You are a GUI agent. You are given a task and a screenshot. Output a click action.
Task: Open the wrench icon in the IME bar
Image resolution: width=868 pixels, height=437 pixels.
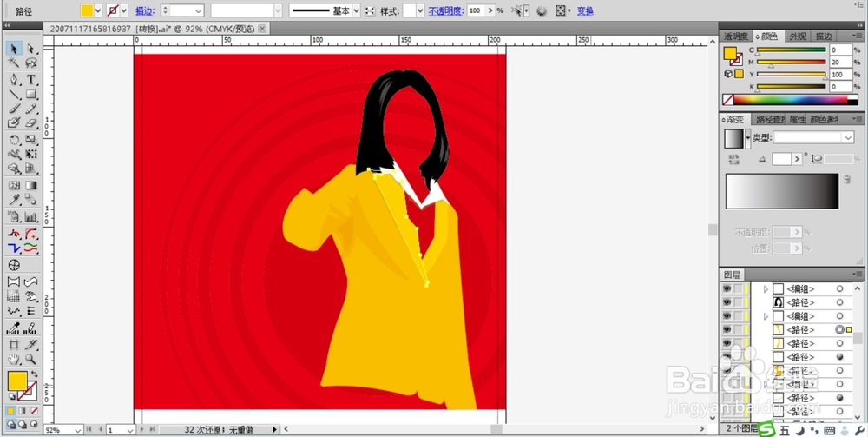[x=859, y=430]
